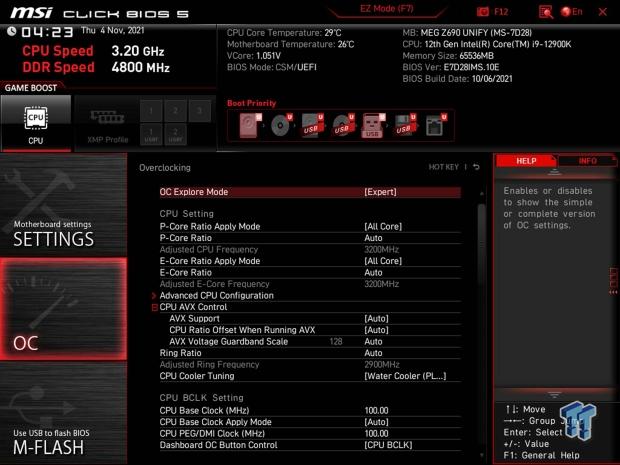Click the Adjusted E-Core Frequency row

(x=310, y=284)
